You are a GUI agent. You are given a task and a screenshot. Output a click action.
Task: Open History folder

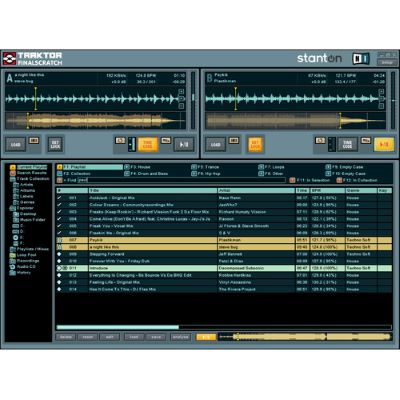pos(20,273)
